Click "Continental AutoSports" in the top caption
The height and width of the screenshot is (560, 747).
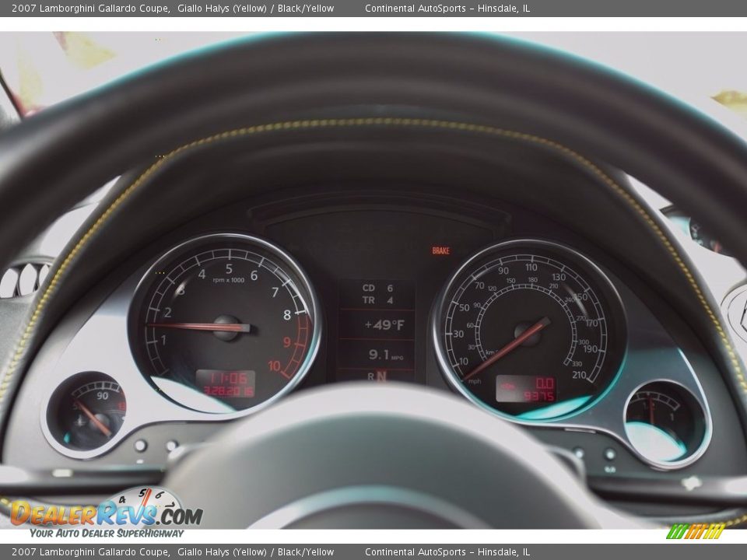tap(416, 8)
